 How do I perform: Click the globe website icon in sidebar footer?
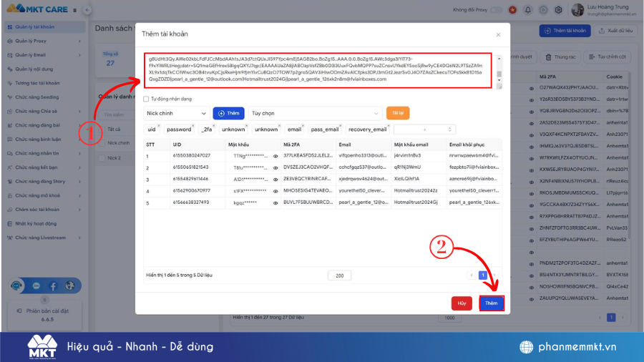[x=70, y=285]
